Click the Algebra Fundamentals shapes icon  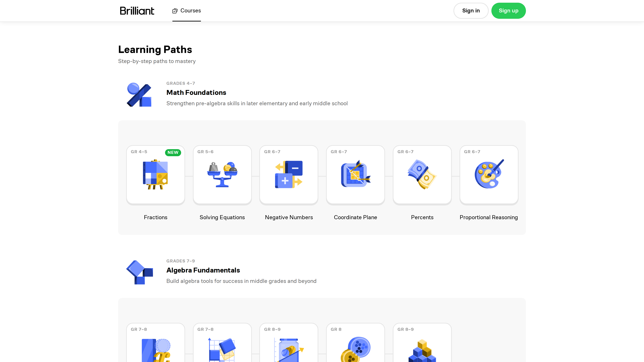click(140, 272)
